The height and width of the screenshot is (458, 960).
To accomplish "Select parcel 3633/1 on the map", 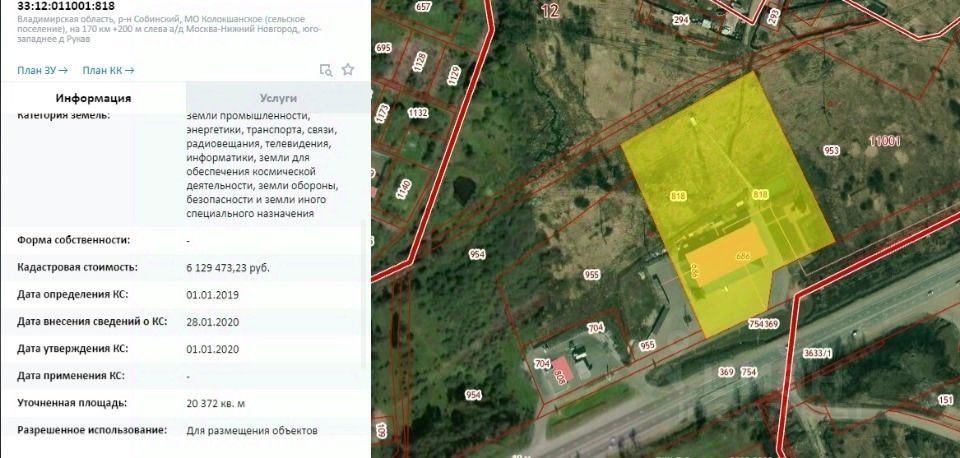I will (817, 353).
